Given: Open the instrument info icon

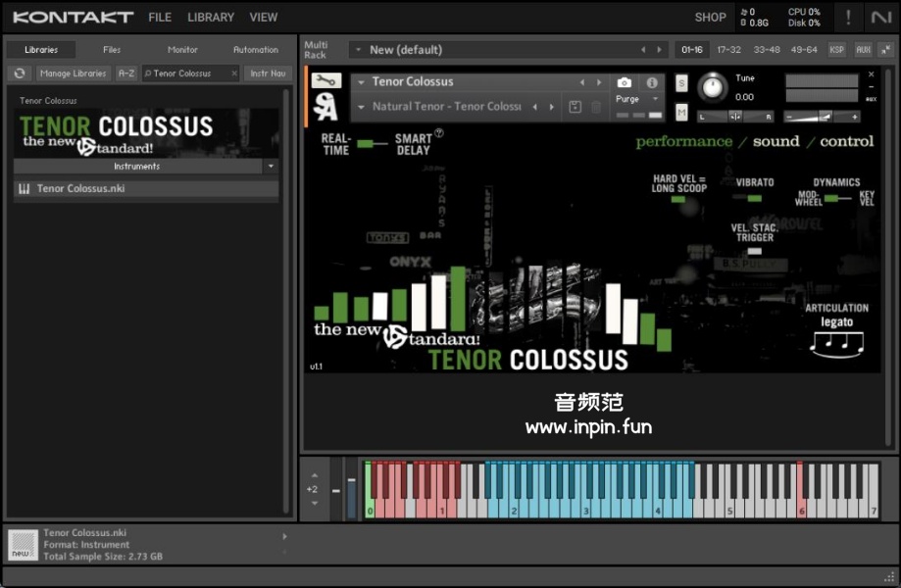Looking at the screenshot, I should [650, 83].
